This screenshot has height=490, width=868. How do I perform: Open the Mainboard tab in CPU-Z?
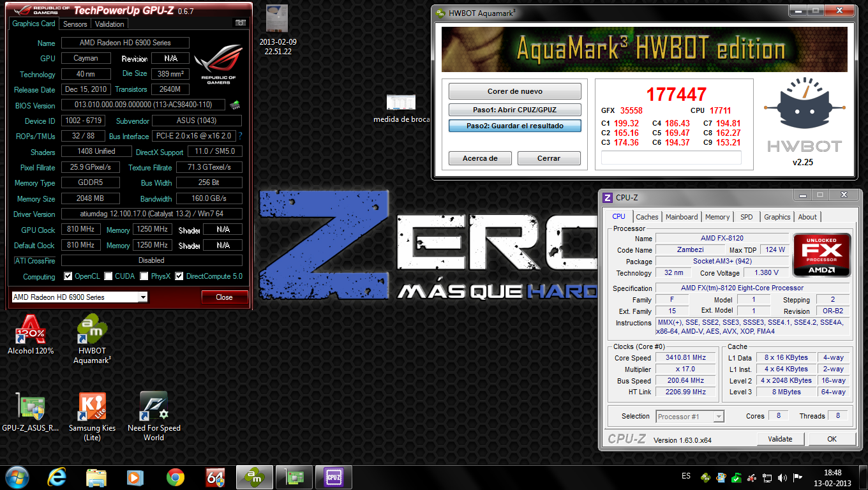coord(682,217)
